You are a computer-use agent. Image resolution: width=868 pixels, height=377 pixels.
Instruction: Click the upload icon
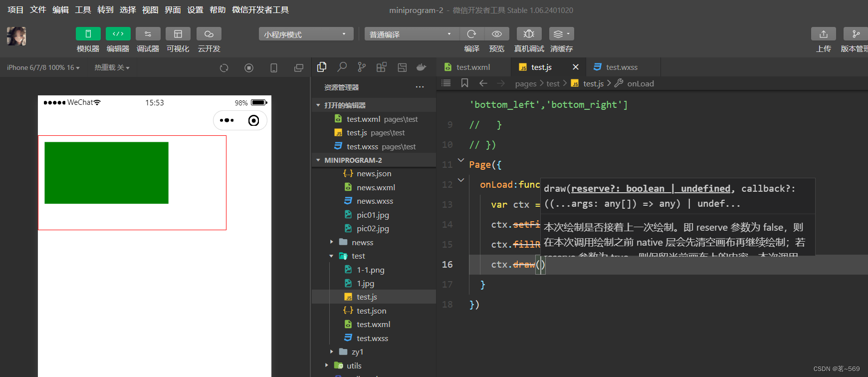pyautogui.click(x=824, y=34)
